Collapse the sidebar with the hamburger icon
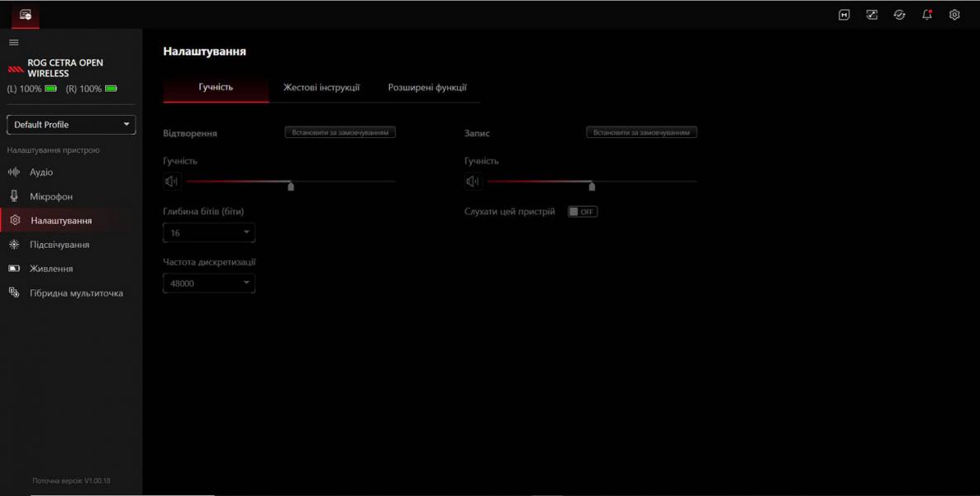 click(14, 42)
